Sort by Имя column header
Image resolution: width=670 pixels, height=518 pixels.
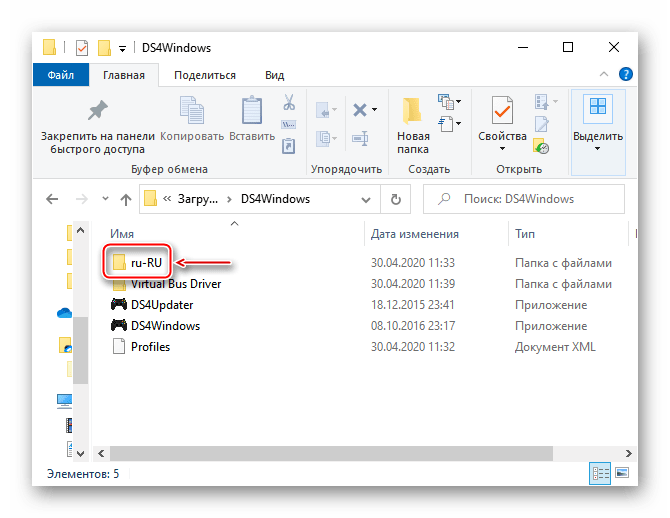122,234
